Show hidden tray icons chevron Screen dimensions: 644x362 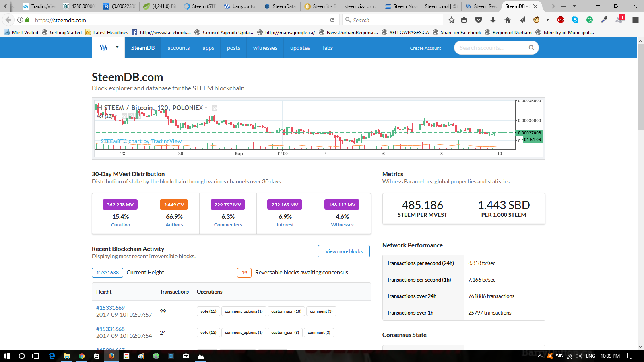pyautogui.click(x=540, y=356)
